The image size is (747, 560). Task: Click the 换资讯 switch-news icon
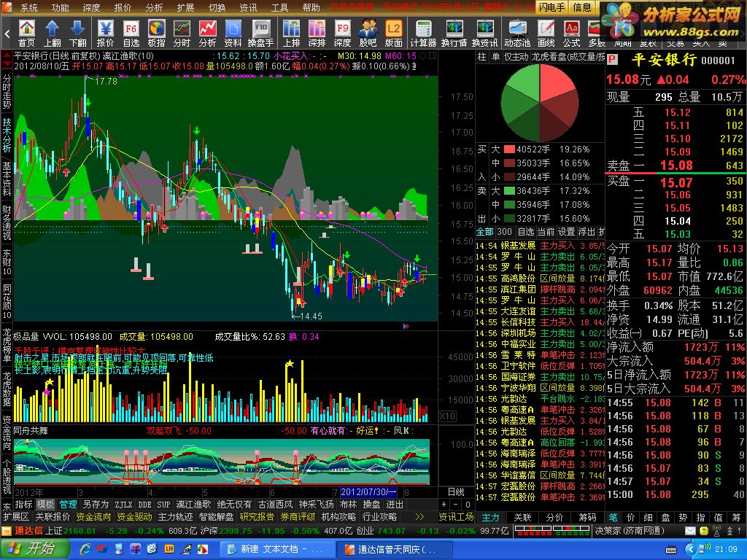coord(484,34)
